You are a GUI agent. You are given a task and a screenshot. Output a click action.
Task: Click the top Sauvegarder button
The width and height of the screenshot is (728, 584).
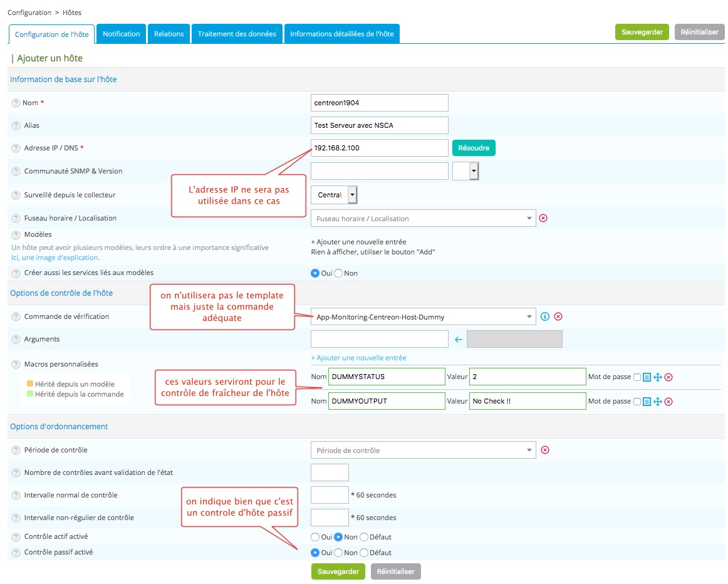click(x=642, y=32)
